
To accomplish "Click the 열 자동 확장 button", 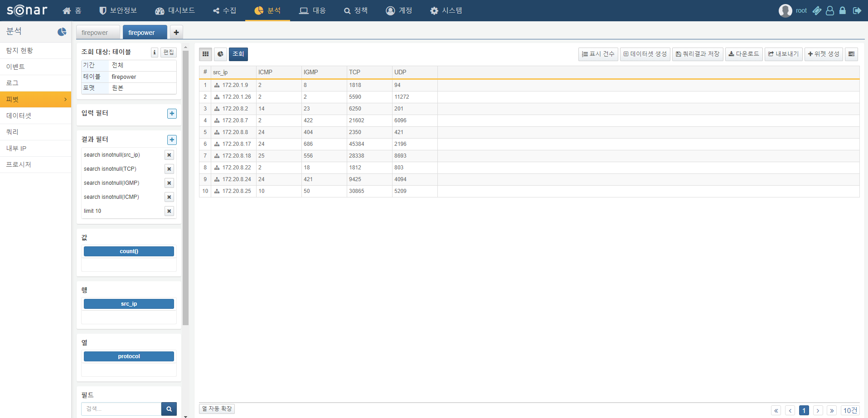I will point(217,408).
